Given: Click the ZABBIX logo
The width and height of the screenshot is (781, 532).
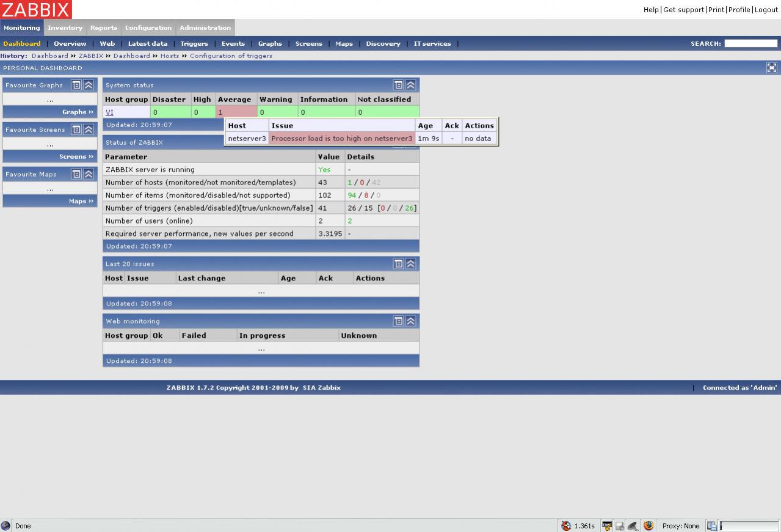Looking at the screenshot, I should pyautogui.click(x=36, y=9).
